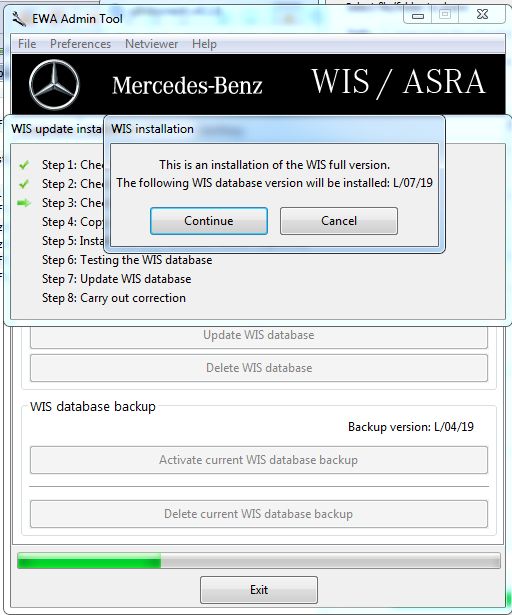Open the Preferences menu
512x615 pixels.
pos(80,44)
